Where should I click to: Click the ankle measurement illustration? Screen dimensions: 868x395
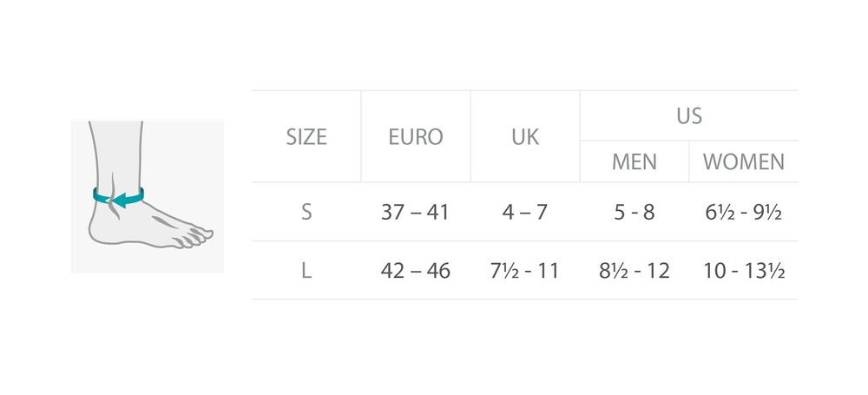pos(148,196)
